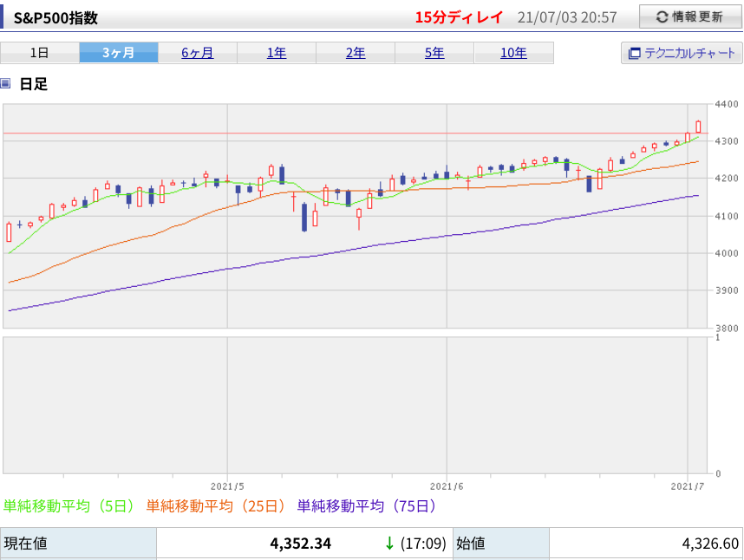Viewport: 744px width, 560px height.
Task: Click the 2021/6 date axis label
Action: tap(447, 486)
